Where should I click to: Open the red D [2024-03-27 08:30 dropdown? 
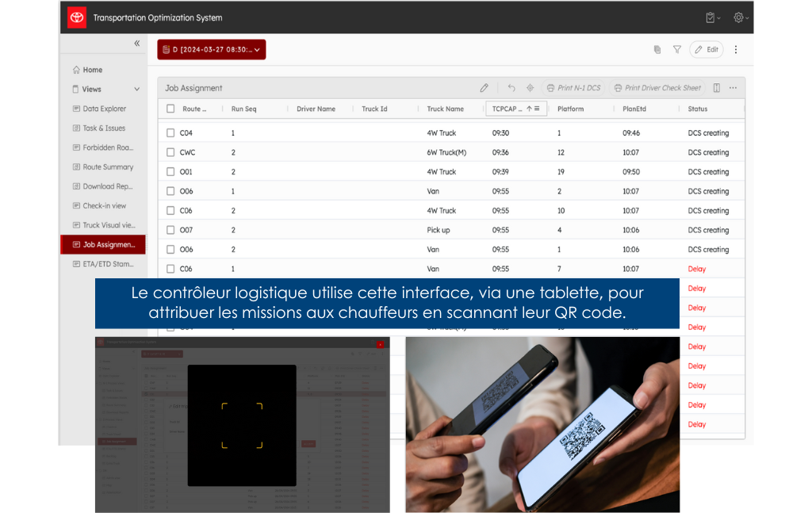pyautogui.click(x=211, y=50)
